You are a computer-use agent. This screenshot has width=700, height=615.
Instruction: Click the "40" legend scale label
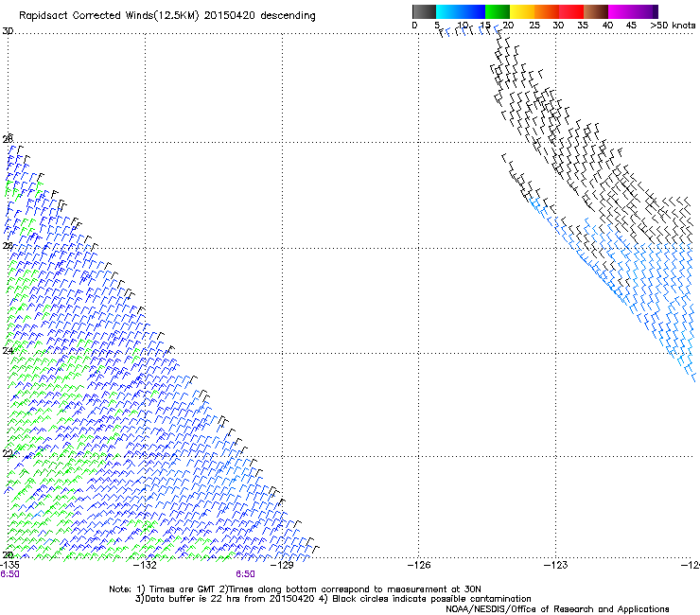(607, 26)
